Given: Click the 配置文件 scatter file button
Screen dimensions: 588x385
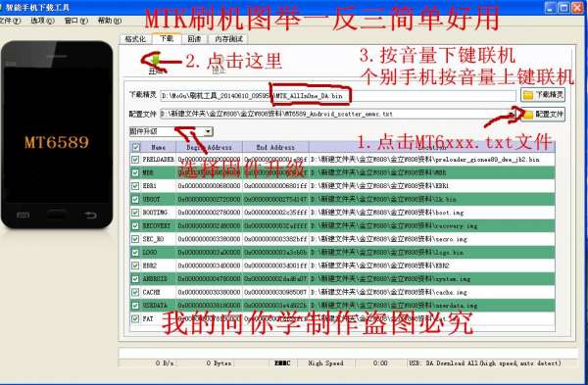Looking at the screenshot, I should [543, 115].
